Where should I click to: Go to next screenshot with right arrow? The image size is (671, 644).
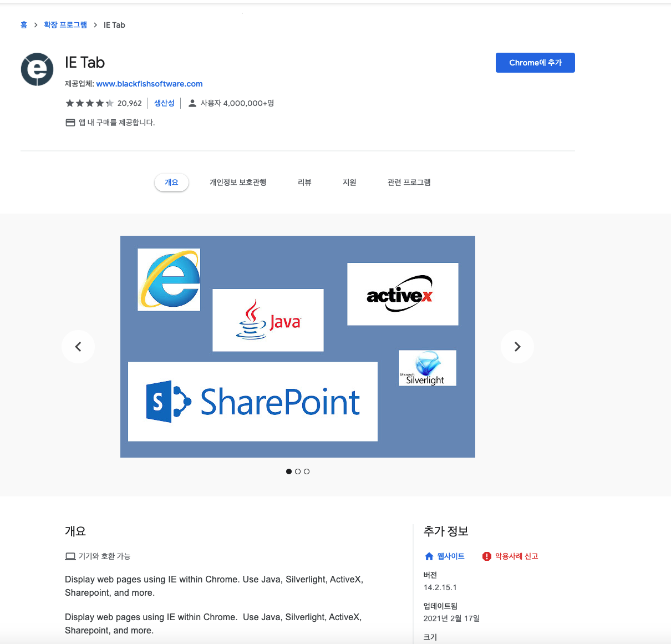tap(517, 347)
